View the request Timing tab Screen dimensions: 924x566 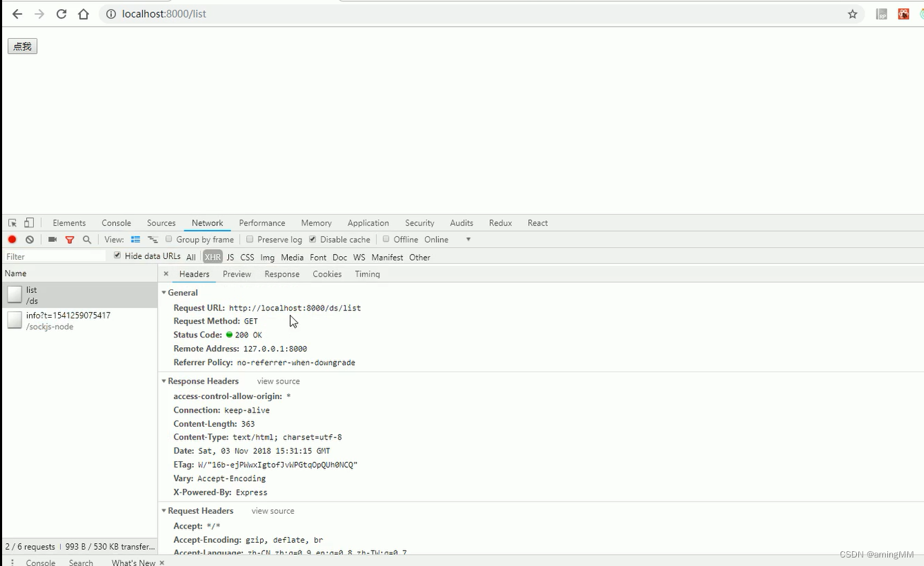(x=368, y=275)
